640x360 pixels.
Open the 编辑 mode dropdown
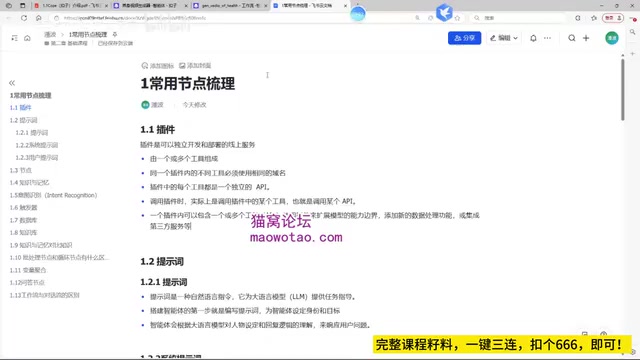pyautogui.click(x=504, y=38)
